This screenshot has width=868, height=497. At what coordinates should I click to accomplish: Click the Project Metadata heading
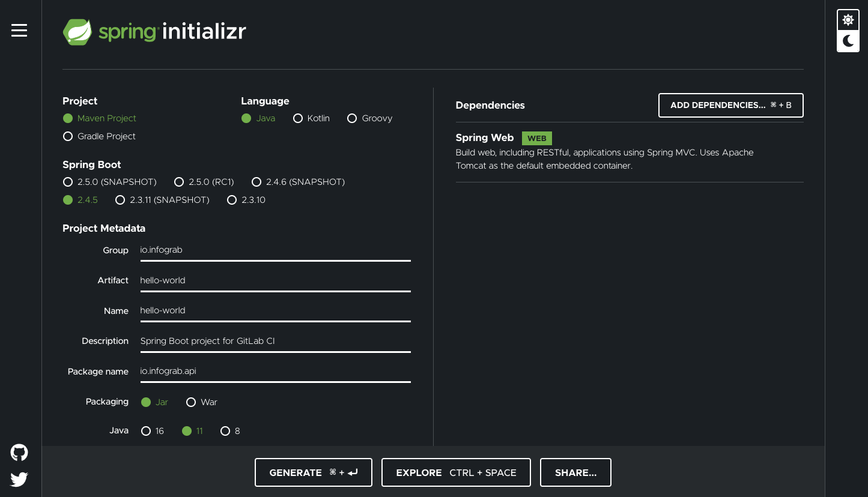[104, 228]
